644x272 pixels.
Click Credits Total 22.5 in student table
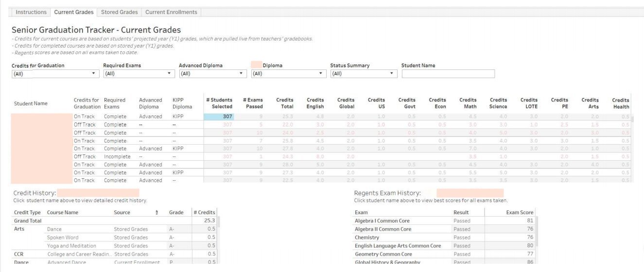[x=288, y=180]
